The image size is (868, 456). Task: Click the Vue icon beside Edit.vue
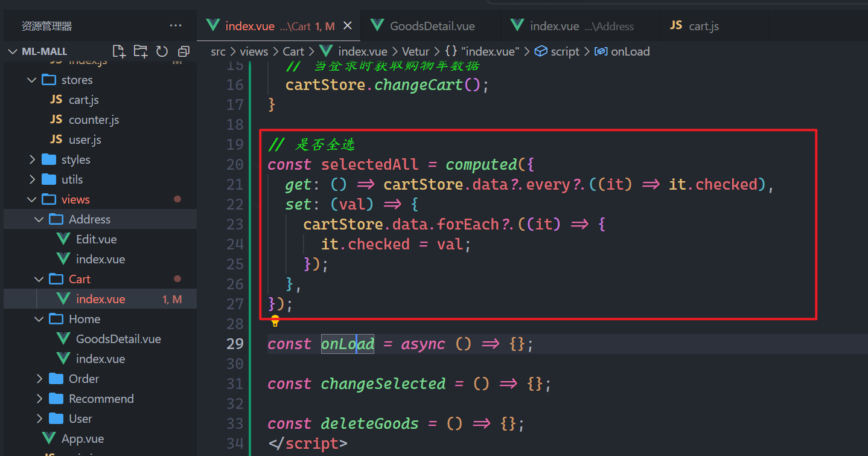point(63,239)
